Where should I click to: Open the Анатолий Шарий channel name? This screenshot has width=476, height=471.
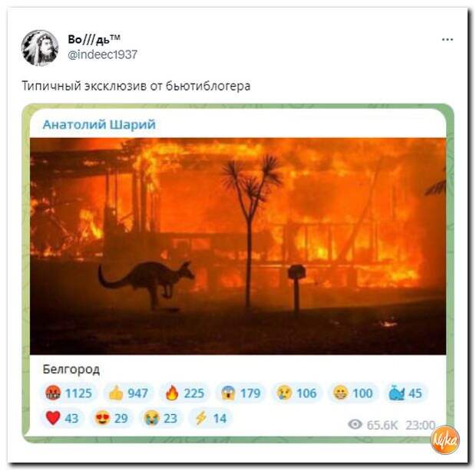(99, 124)
